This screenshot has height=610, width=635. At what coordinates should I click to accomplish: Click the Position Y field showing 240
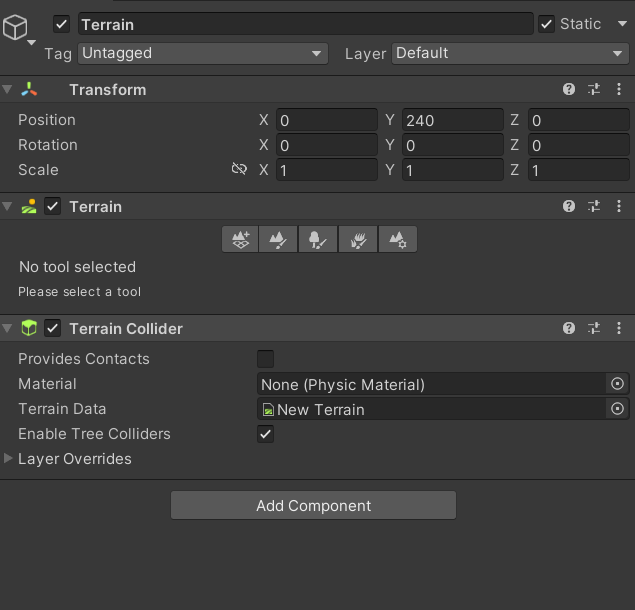click(453, 120)
